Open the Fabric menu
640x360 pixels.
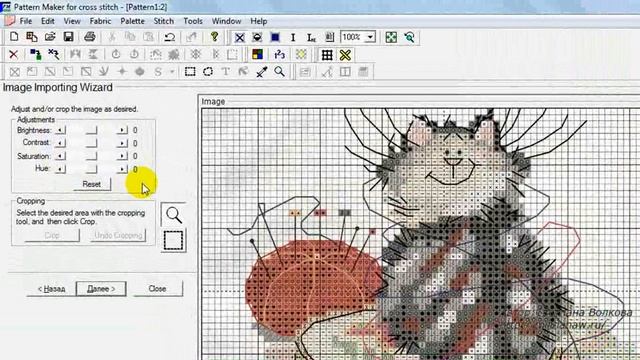(100, 21)
